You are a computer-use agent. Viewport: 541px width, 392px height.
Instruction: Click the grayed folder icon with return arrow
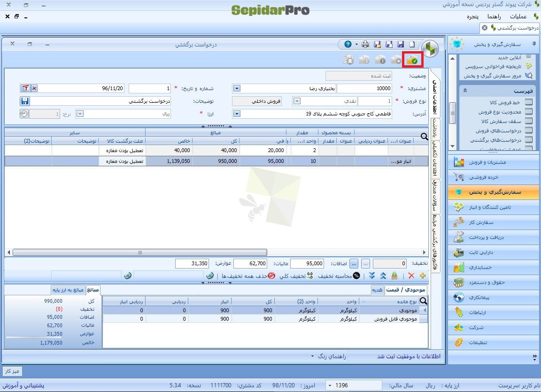(396, 60)
